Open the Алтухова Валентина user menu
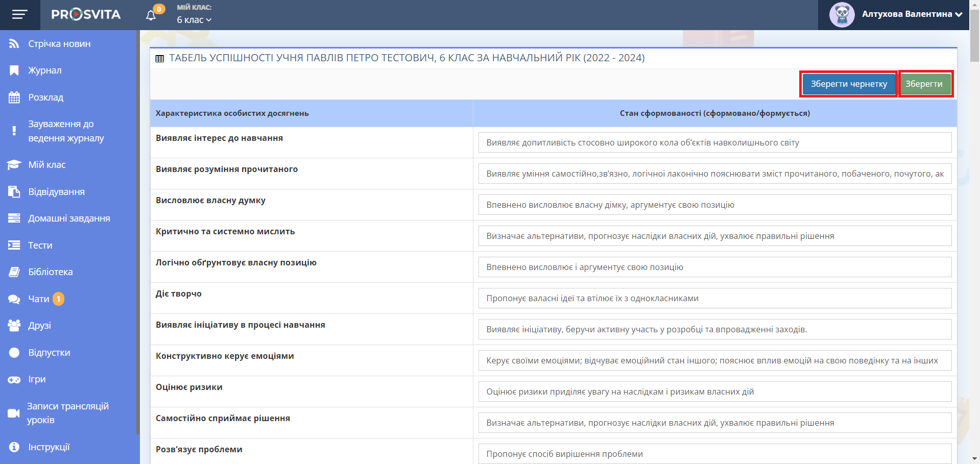The width and height of the screenshot is (980, 464). tap(912, 14)
